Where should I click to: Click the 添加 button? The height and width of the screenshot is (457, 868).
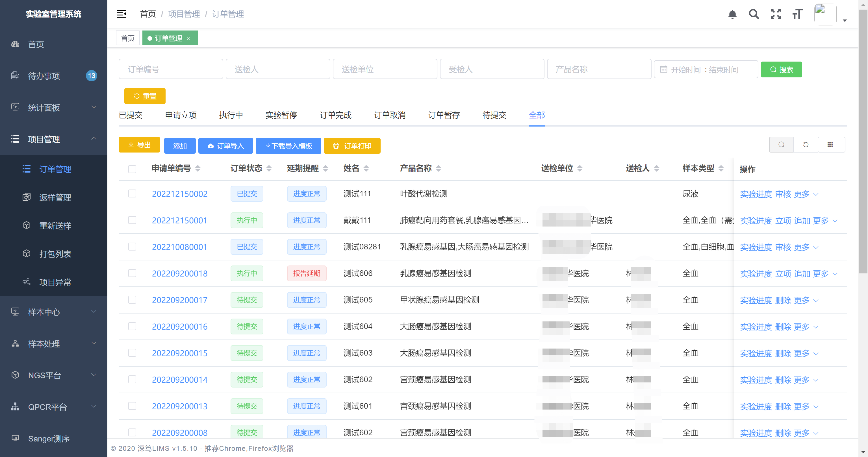[x=180, y=146]
